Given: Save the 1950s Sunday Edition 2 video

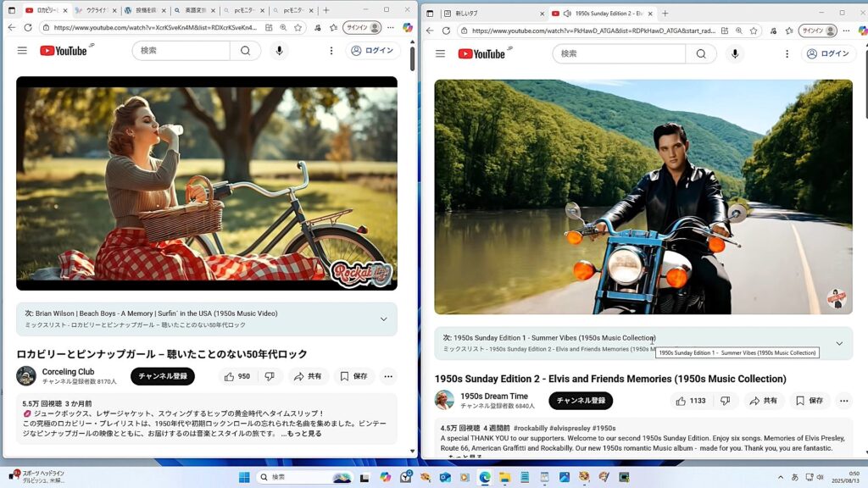Looking at the screenshot, I should (x=809, y=401).
